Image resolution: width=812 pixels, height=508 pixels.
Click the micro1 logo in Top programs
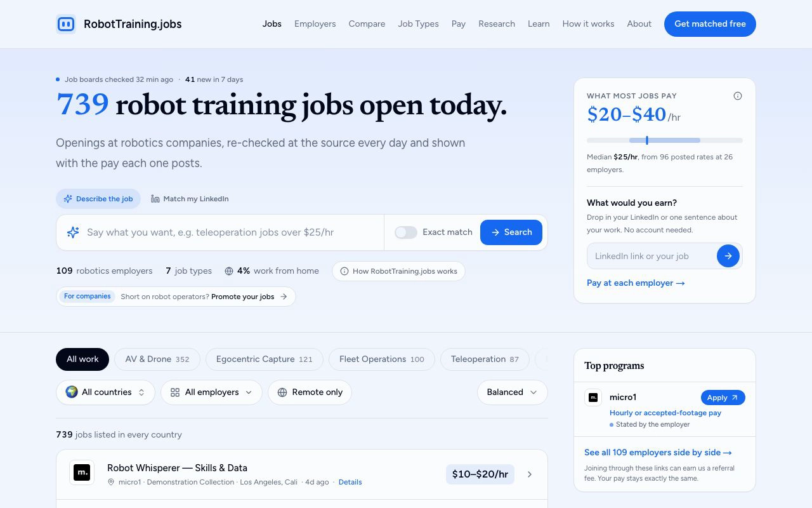click(593, 398)
